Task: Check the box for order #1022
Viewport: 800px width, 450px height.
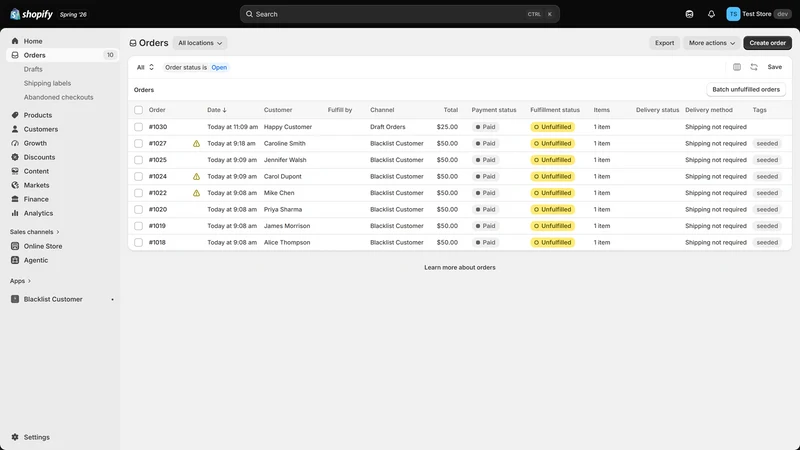Action: tap(138, 193)
